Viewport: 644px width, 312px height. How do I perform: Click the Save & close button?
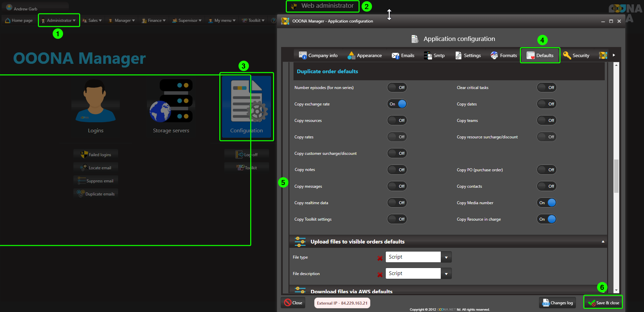[x=603, y=303]
